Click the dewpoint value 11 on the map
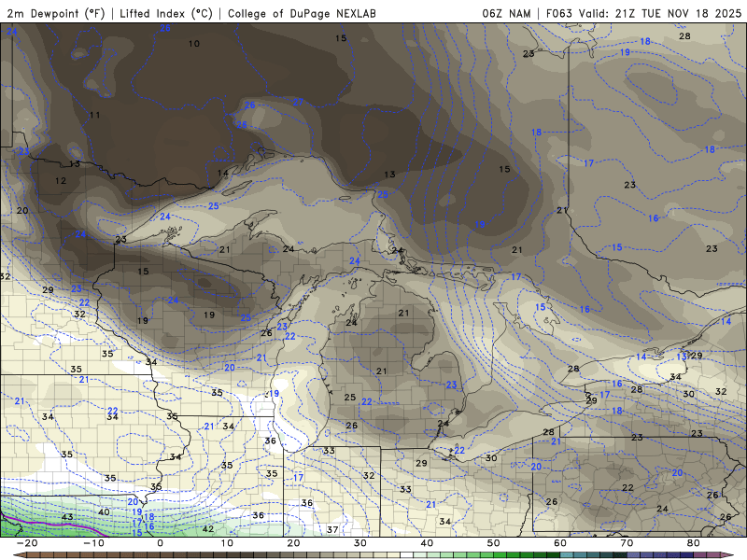The image size is (747, 560). coord(95,115)
